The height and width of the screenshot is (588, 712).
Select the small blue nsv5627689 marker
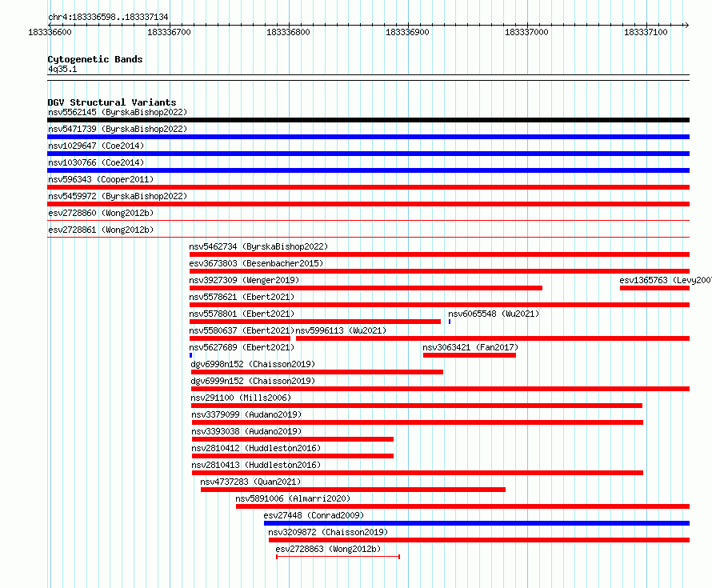pos(190,355)
